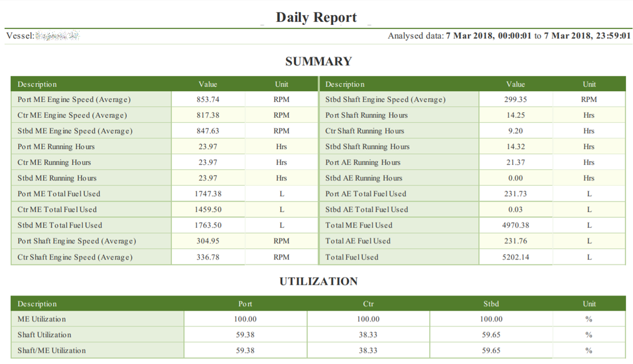Select Stbd Shaft Engine Speed (Average) label
633x364 pixels.
(385, 100)
